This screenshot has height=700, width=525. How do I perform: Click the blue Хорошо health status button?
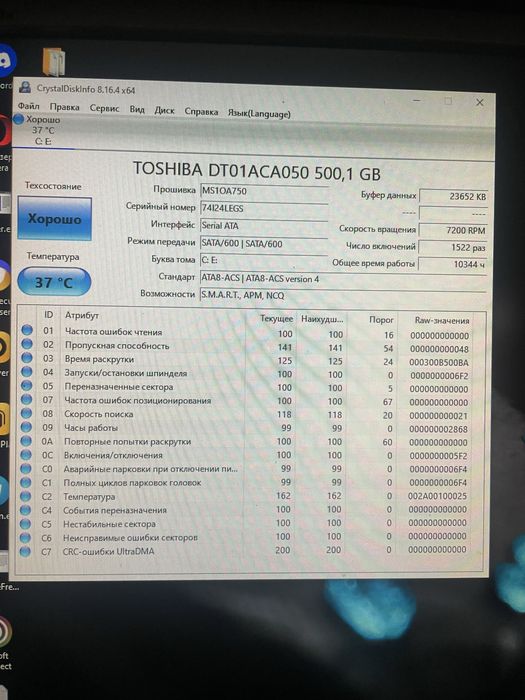pos(54,219)
